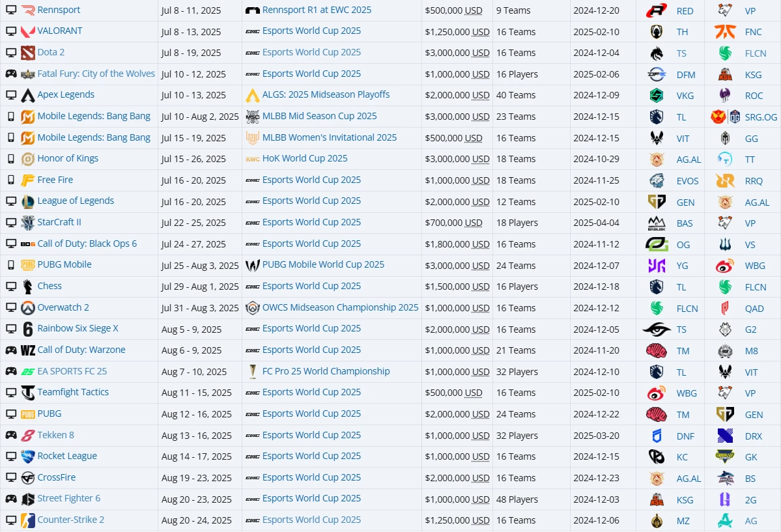Click the Fnatic FNC team logo

(725, 32)
